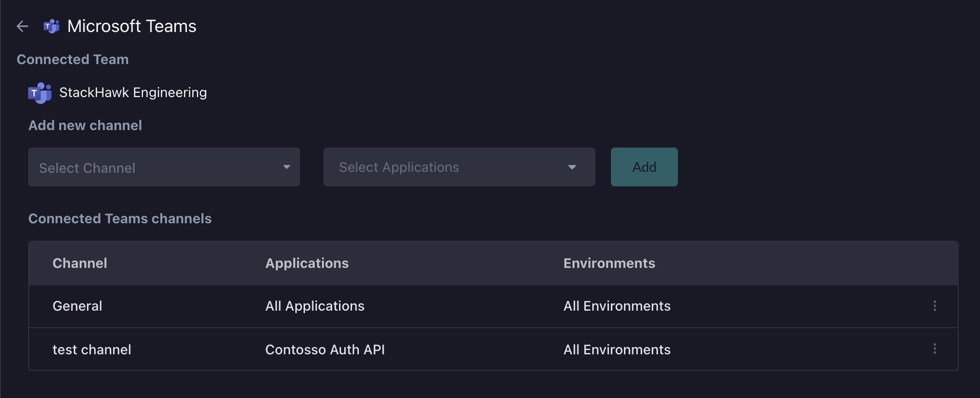Click the Contosso Auth API cell
This screenshot has width=980, height=398.
point(325,349)
